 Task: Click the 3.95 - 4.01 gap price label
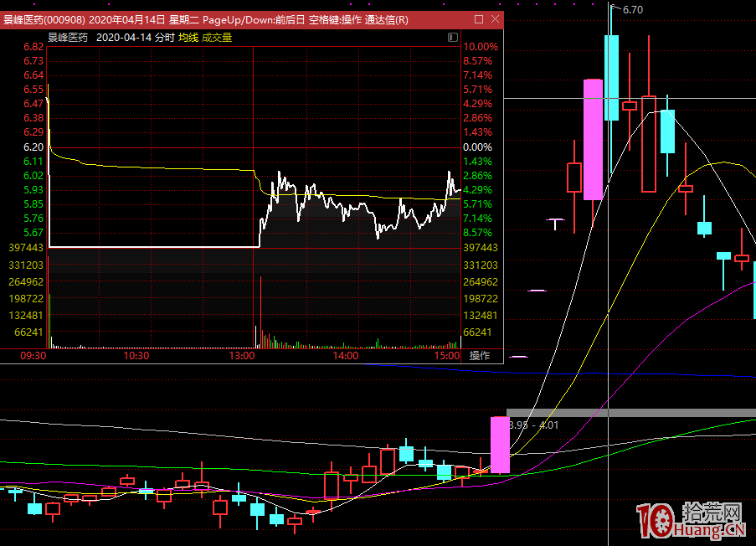tap(534, 425)
